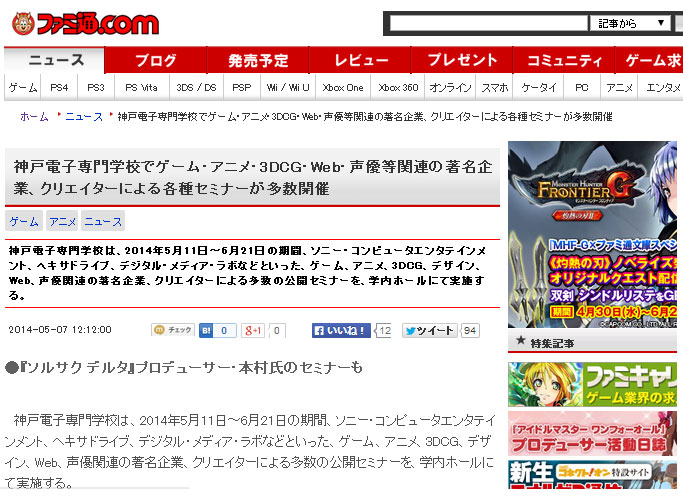Click the Twitter ツイート button
The width and height of the screenshot is (683, 503).
click(x=429, y=331)
